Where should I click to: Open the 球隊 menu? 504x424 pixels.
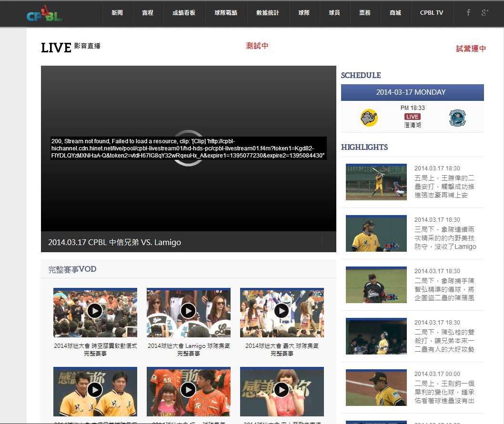304,13
